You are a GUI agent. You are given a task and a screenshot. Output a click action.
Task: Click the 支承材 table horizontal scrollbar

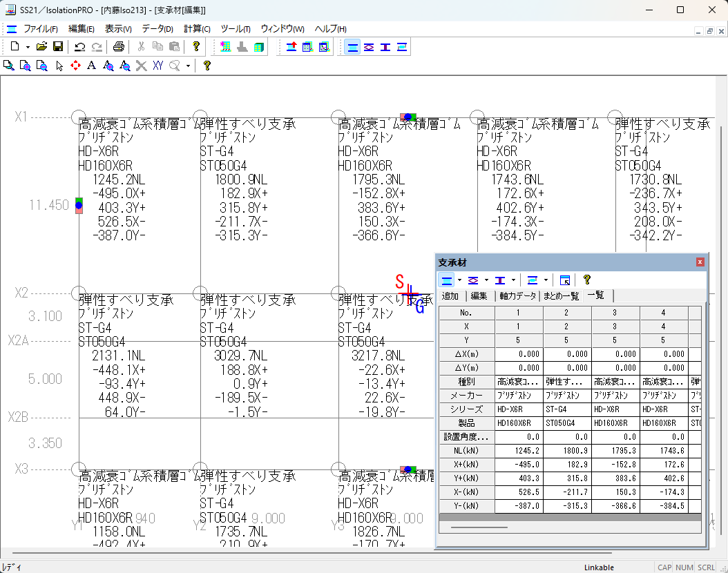(479, 527)
